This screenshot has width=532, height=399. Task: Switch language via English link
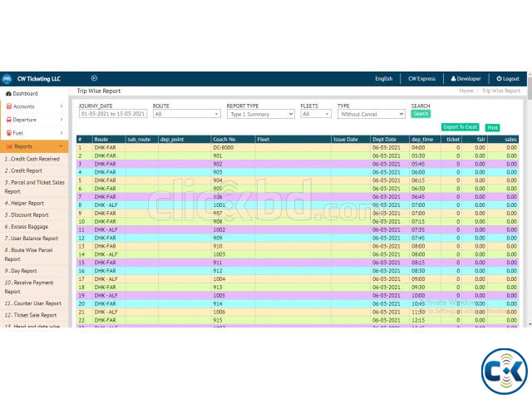[384, 79]
